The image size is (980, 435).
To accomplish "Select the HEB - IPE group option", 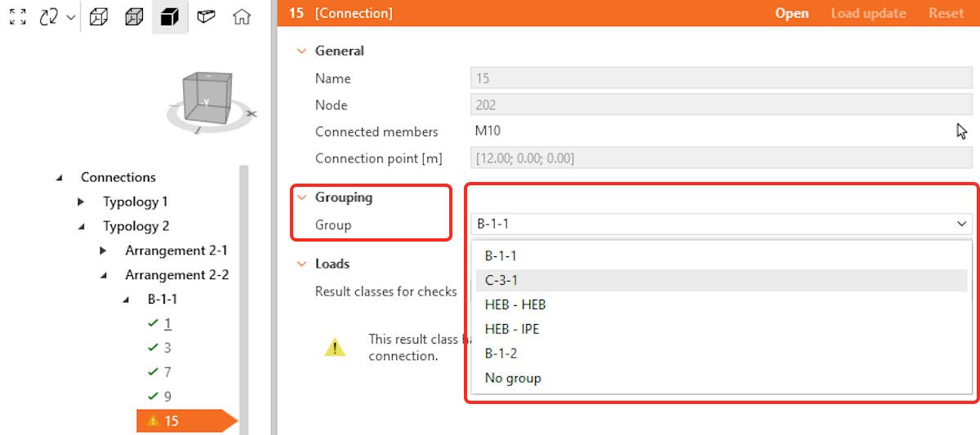I will (x=512, y=329).
